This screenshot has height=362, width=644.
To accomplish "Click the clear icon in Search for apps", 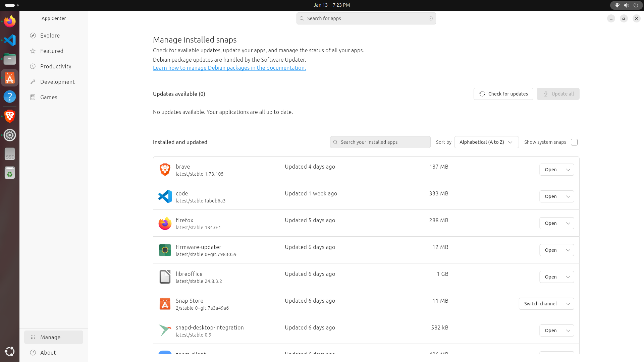I will (x=430, y=18).
